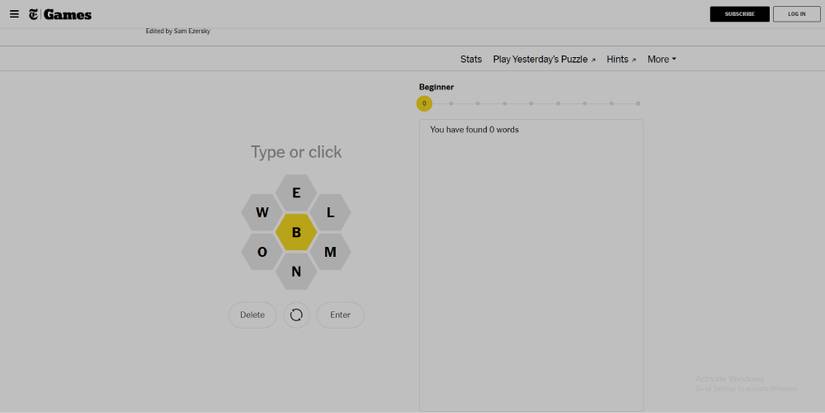Open the Hints page

pos(621,59)
